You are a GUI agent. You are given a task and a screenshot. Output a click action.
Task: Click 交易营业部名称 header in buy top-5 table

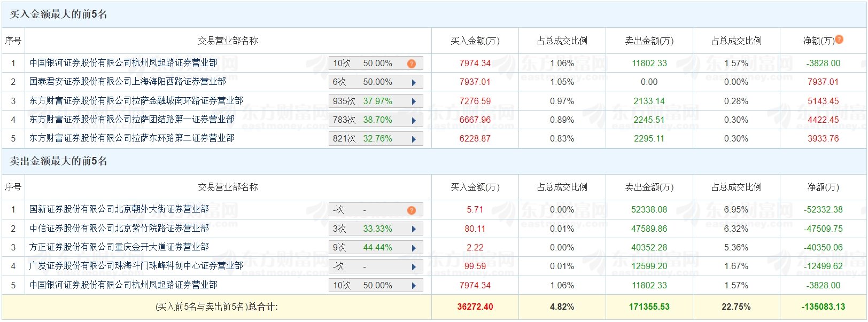[x=228, y=41]
